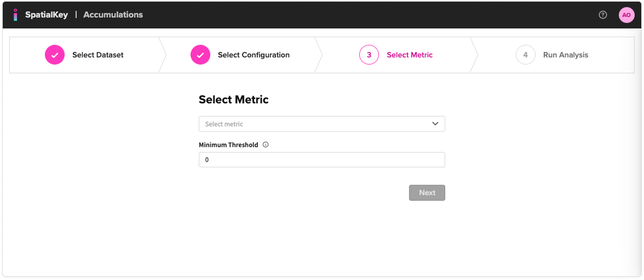Return to the Select Configuration step
This screenshot has height=280, width=644.
click(x=254, y=55)
